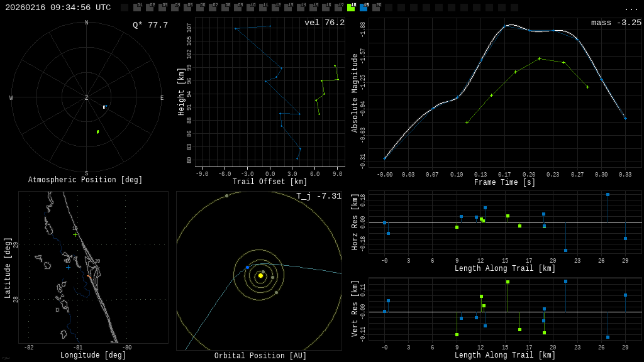Select lowest blue point in Horz Res plot
Screen dimensions: 644x362
click(565, 250)
